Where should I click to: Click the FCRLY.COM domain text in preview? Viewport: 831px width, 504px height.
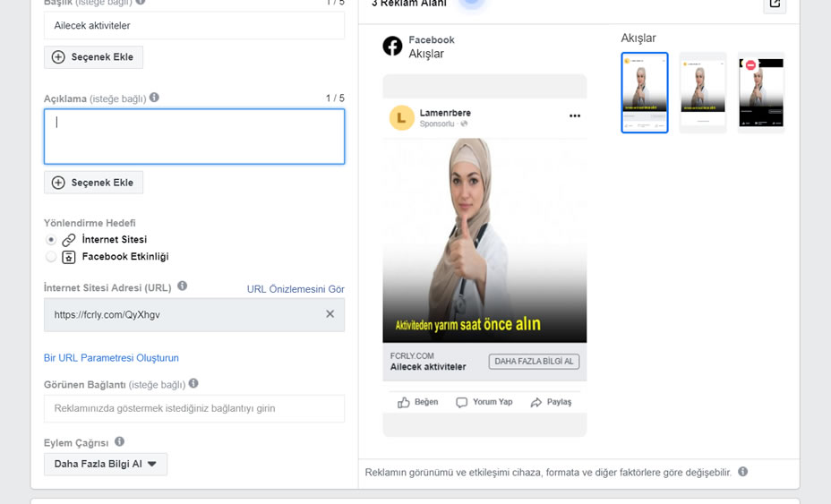412,356
